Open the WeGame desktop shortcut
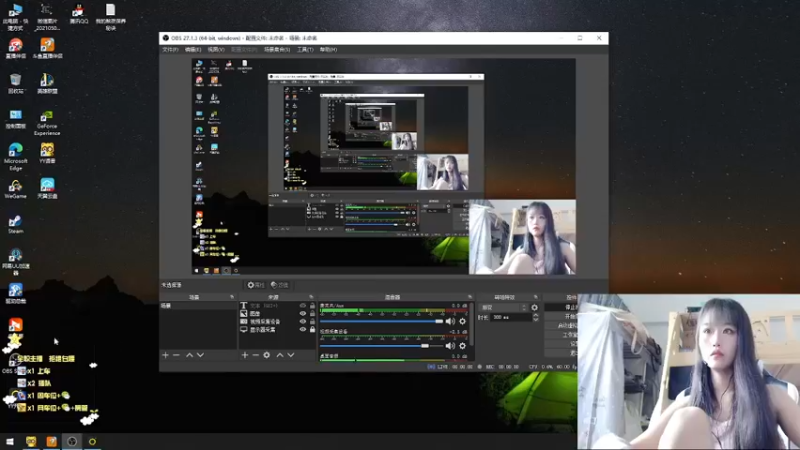 point(15,189)
